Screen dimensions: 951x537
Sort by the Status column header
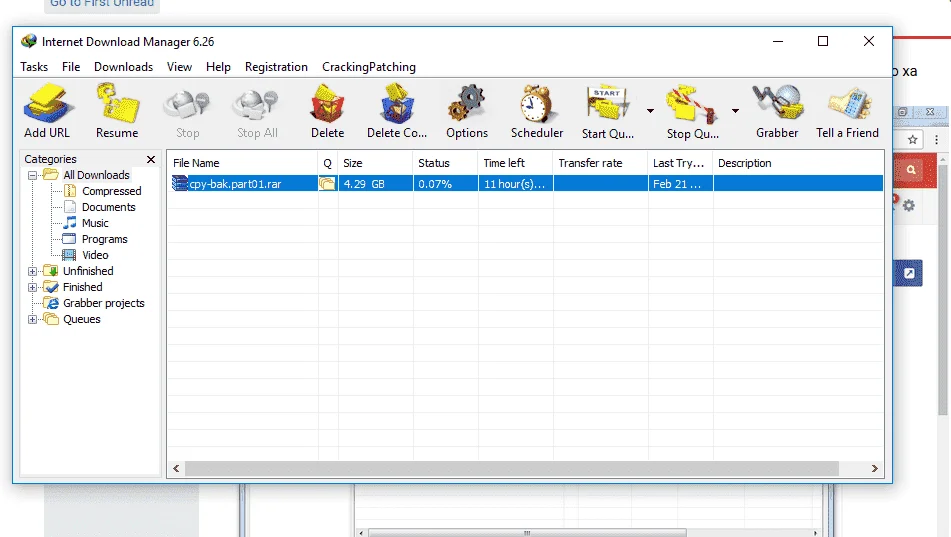(x=446, y=163)
